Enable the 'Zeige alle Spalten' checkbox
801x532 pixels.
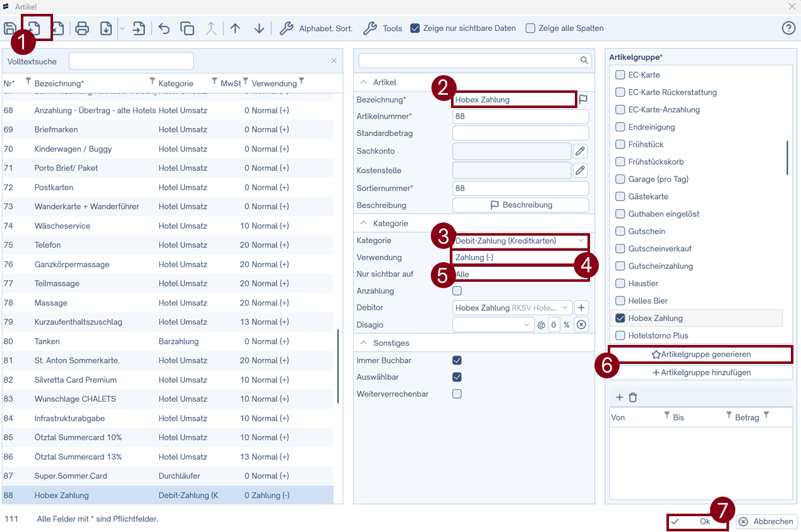tap(531, 28)
